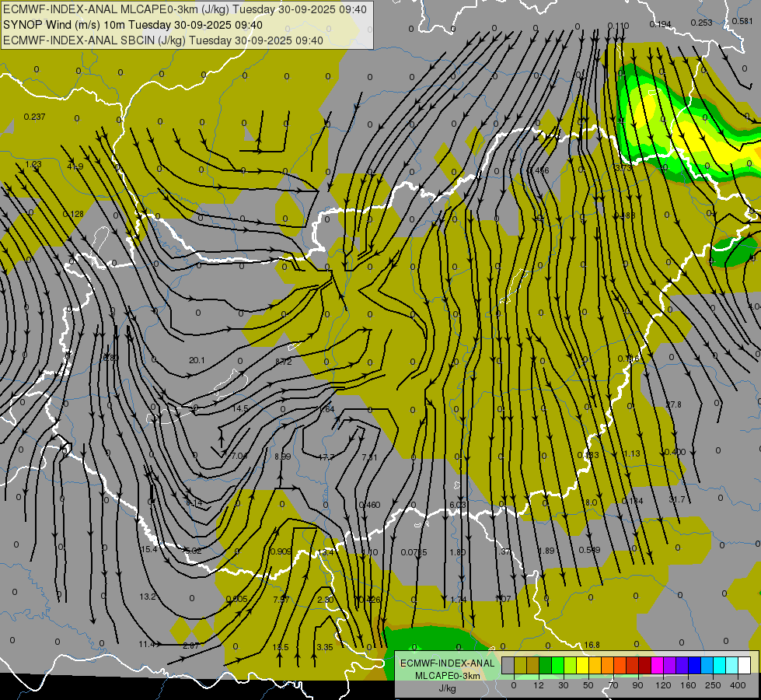Click the map value 2.87
761x700 pixels.
(x=191, y=646)
